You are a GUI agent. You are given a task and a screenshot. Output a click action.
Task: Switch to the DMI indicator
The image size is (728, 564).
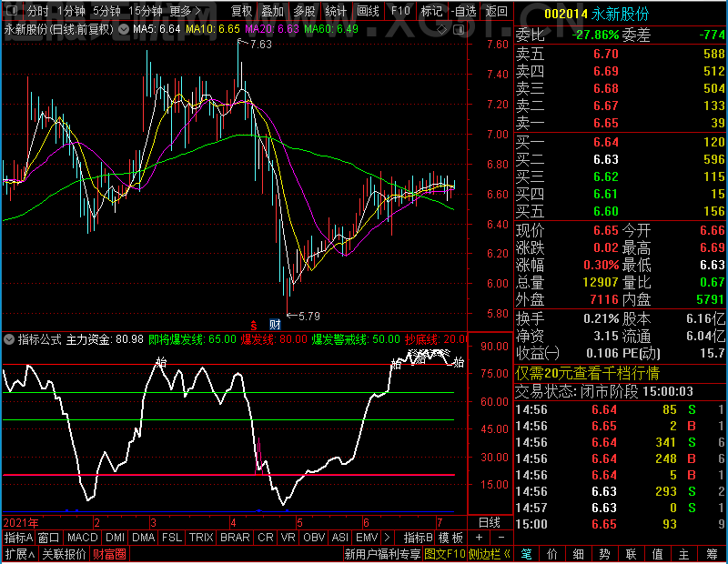tap(115, 538)
